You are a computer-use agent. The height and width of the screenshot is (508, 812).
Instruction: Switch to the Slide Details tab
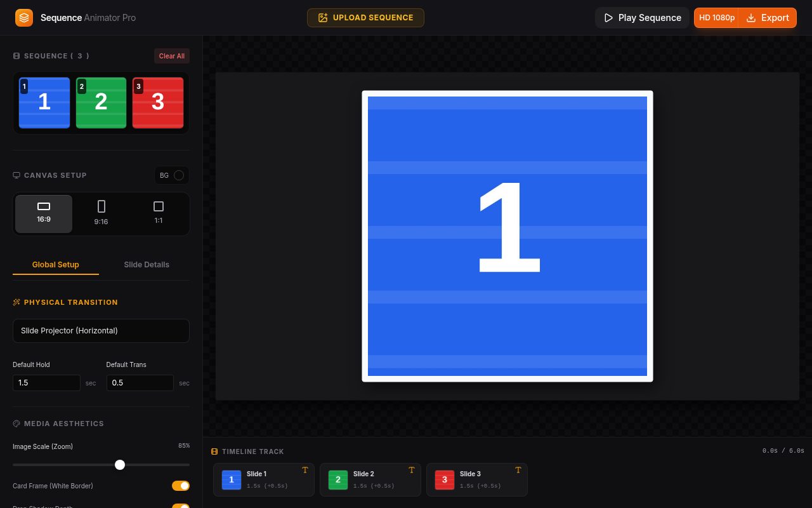coord(147,265)
